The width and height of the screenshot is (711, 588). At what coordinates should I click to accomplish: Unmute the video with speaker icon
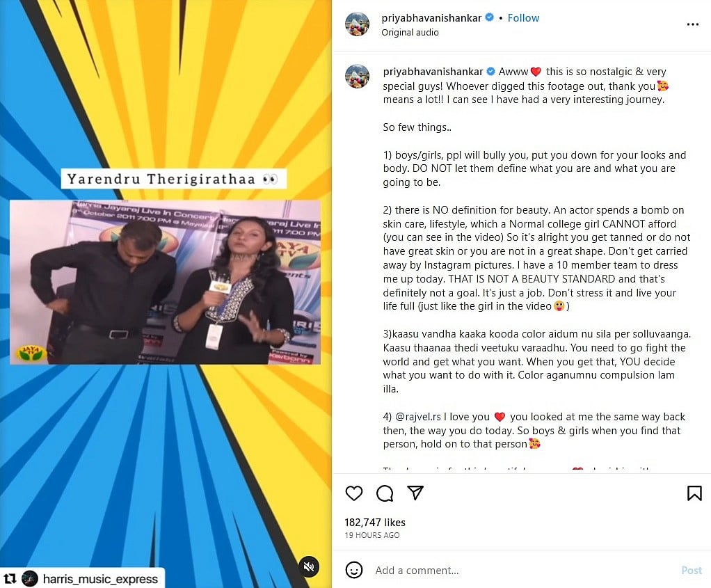pos(309,566)
